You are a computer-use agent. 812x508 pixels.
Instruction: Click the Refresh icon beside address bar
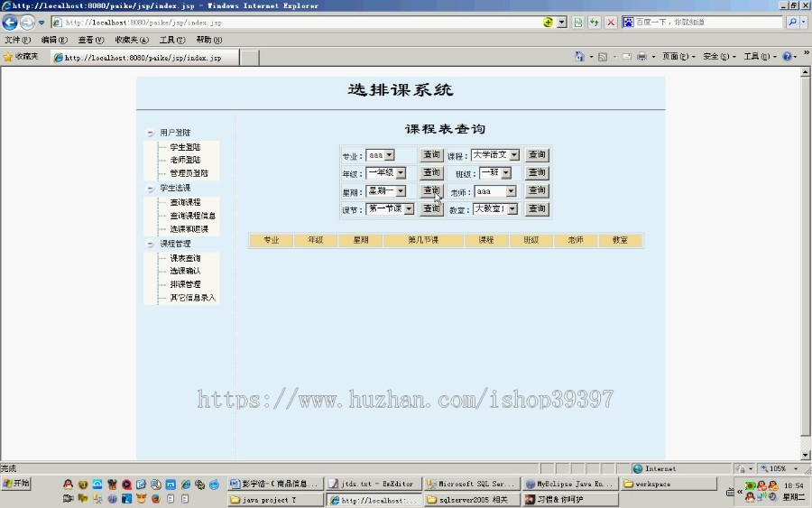coord(594,23)
